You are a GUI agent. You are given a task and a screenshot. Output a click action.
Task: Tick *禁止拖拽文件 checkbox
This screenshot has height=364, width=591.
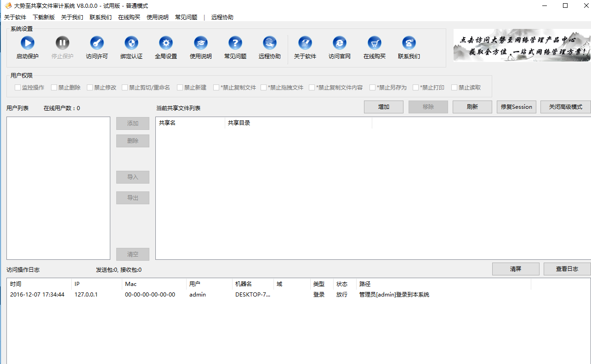click(x=263, y=88)
